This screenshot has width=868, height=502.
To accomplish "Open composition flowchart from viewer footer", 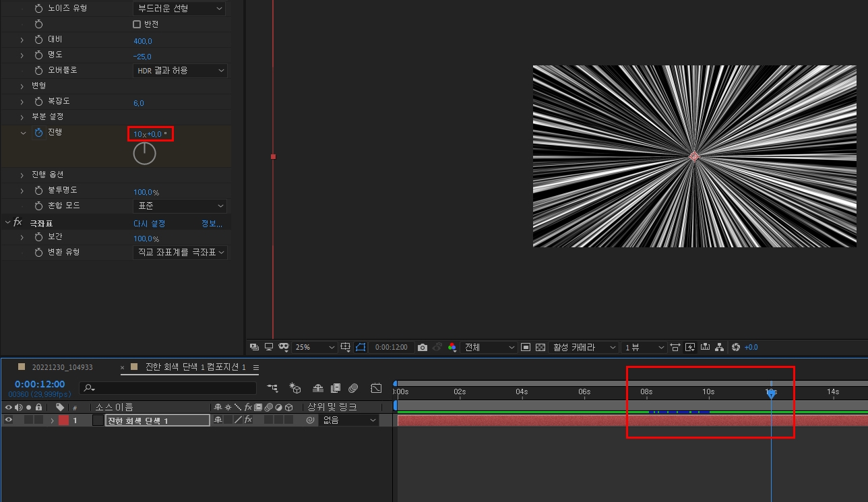I will [x=720, y=347].
